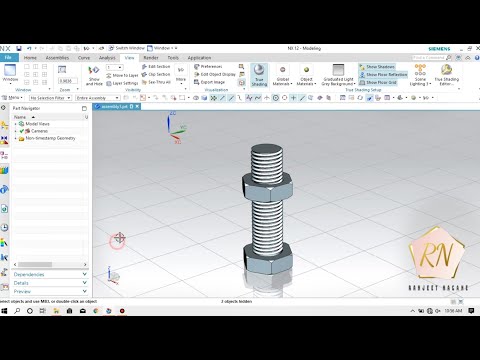Image resolution: width=480 pixels, height=360 pixels.
Task: Click the blue Help icon
Action: point(477,58)
